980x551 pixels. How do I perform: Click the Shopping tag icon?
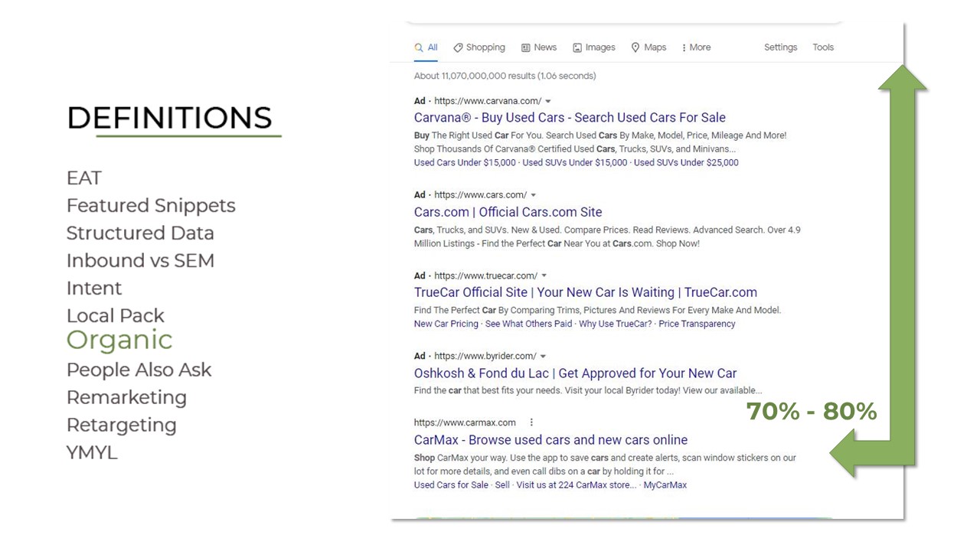click(x=458, y=47)
